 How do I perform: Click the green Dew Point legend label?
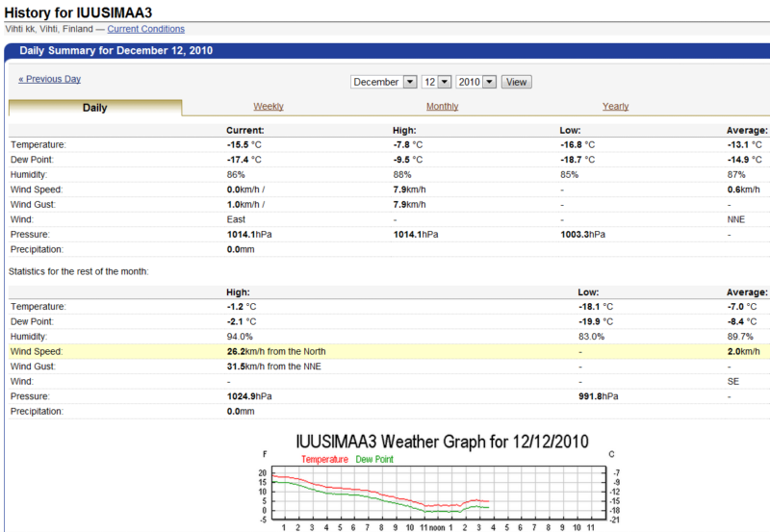click(x=374, y=459)
